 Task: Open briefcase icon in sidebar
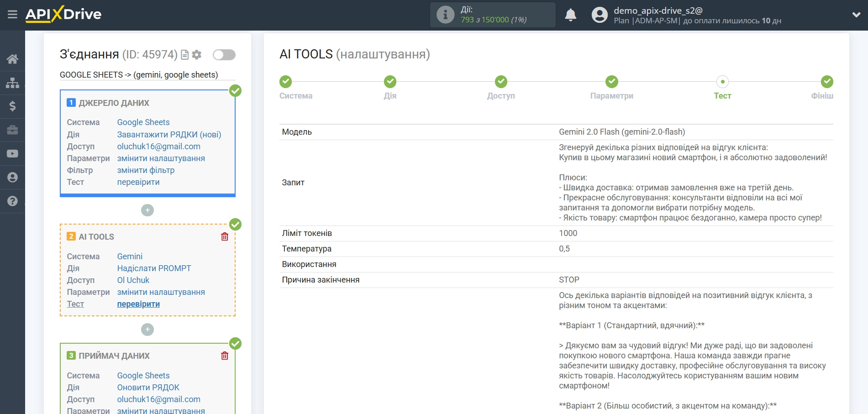pyautogui.click(x=12, y=130)
